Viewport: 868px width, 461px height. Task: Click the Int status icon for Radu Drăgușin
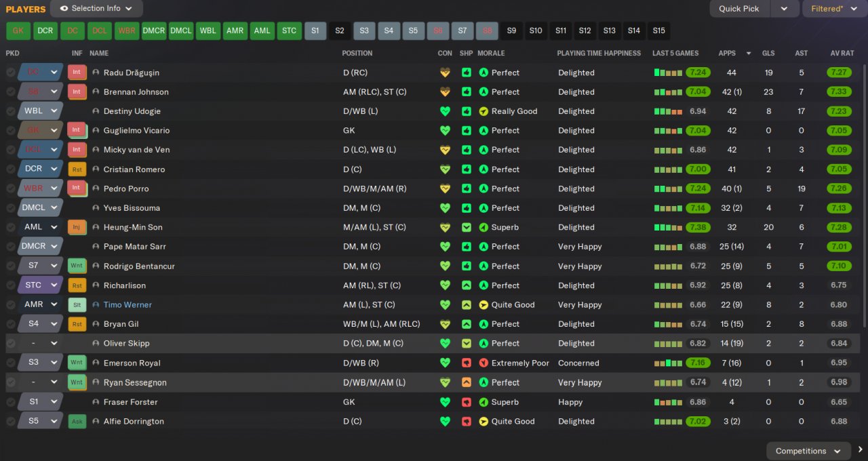point(77,73)
